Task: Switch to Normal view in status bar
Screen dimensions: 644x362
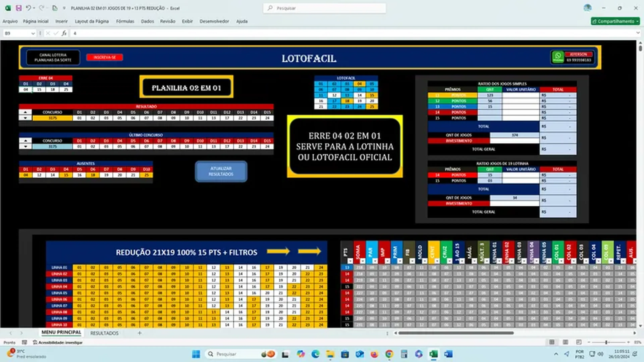Action: pos(552,342)
